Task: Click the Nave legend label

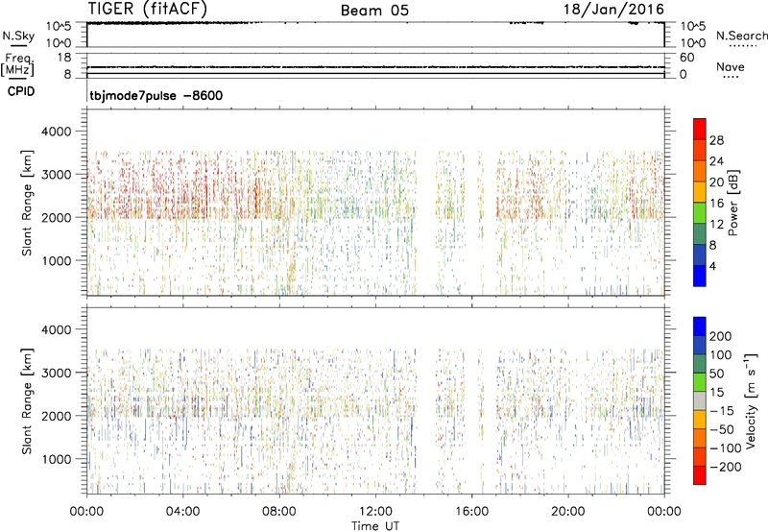Action: [x=731, y=66]
